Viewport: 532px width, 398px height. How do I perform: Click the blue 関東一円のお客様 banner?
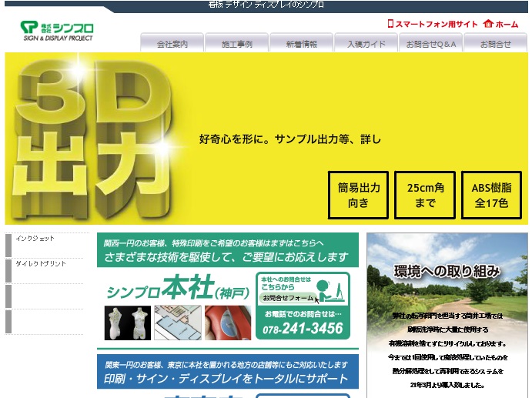[x=228, y=372]
